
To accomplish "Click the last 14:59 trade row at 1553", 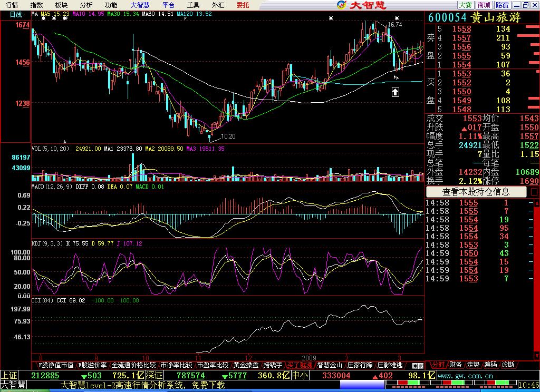I will (479, 278).
